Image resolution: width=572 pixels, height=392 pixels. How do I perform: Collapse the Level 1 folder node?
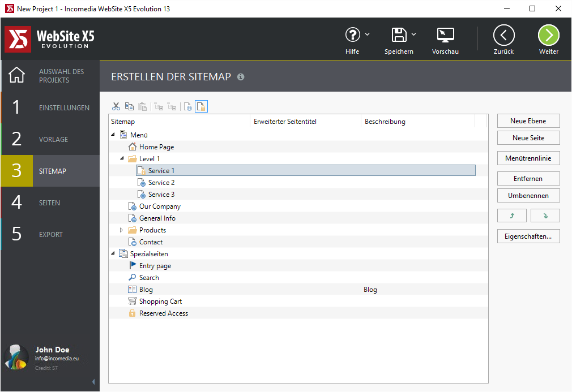pyautogui.click(x=122, y=159)
